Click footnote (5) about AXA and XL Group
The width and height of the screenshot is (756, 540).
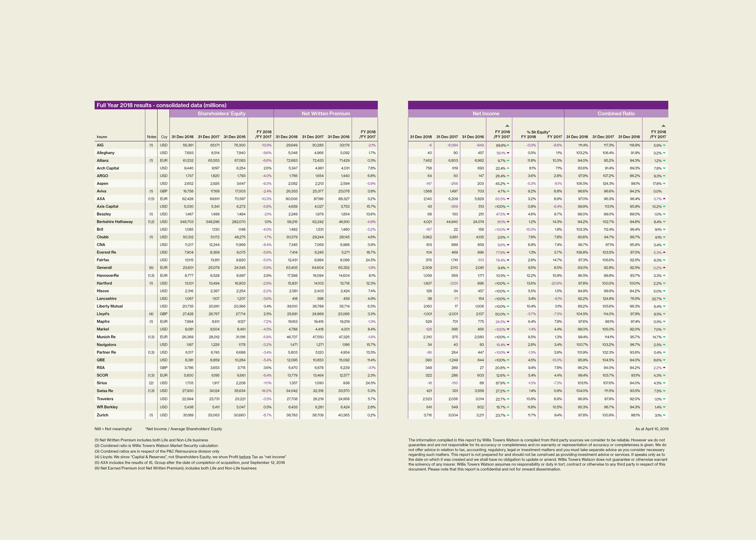click(190, 463)
